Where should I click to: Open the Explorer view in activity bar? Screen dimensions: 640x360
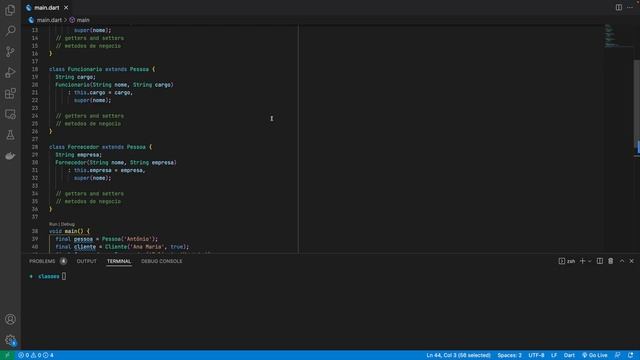[x=10, y=10]
